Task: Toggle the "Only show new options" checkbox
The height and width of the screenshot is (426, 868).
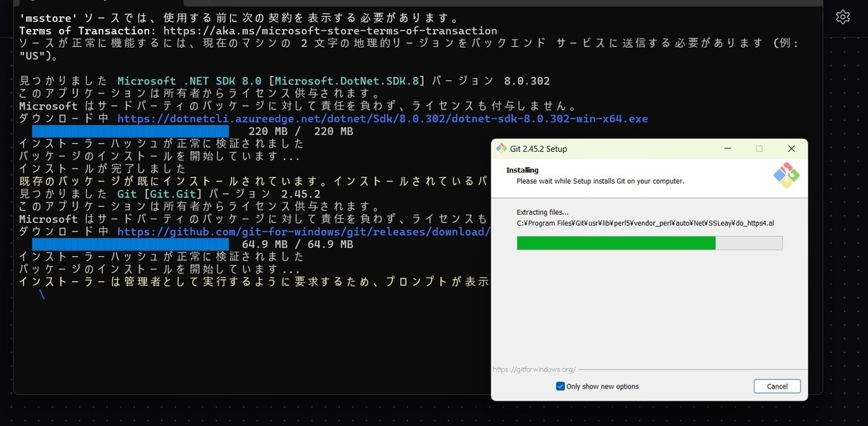Action: tap(561, 386)
